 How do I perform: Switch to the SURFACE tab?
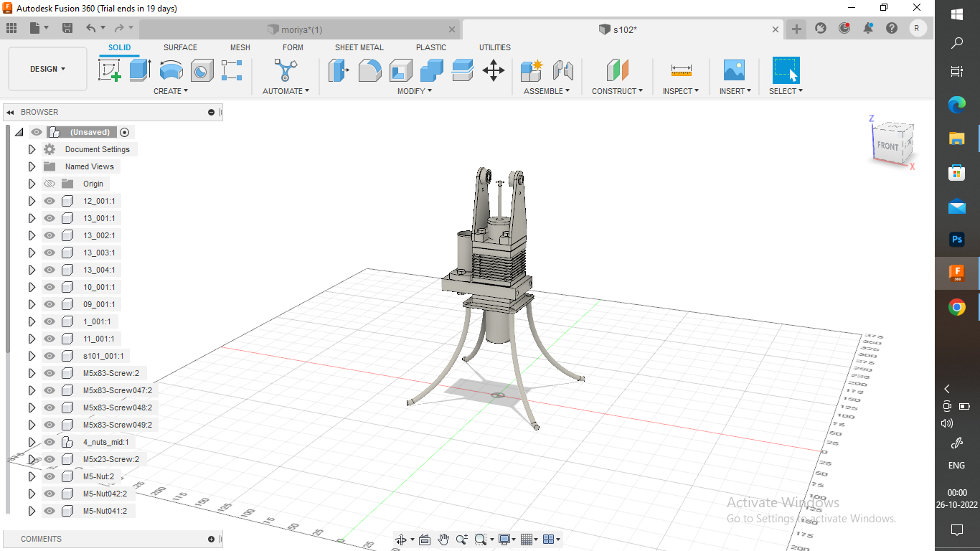click(180, 47)
